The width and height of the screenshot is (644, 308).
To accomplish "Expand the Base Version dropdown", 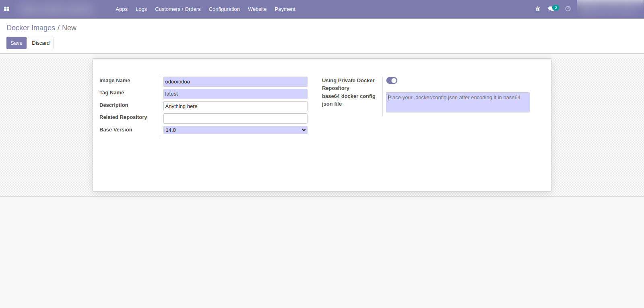I will pos(235,130).
